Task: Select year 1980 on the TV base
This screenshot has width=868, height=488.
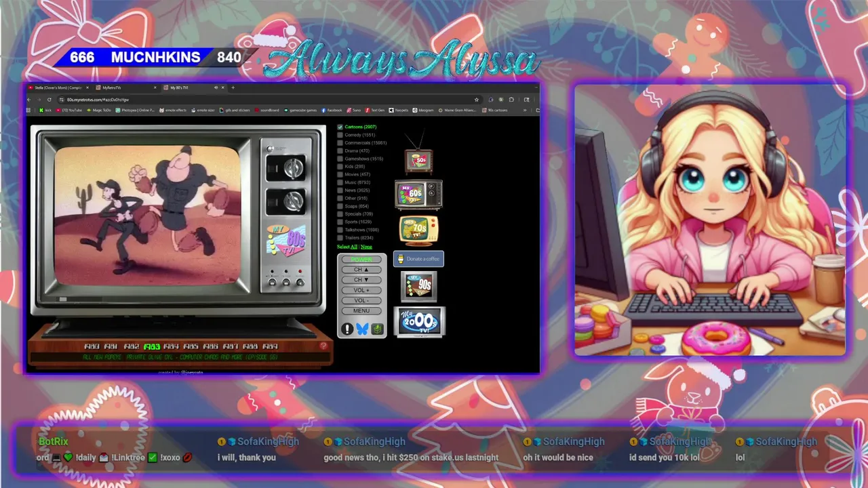Action: pos(92,346)
